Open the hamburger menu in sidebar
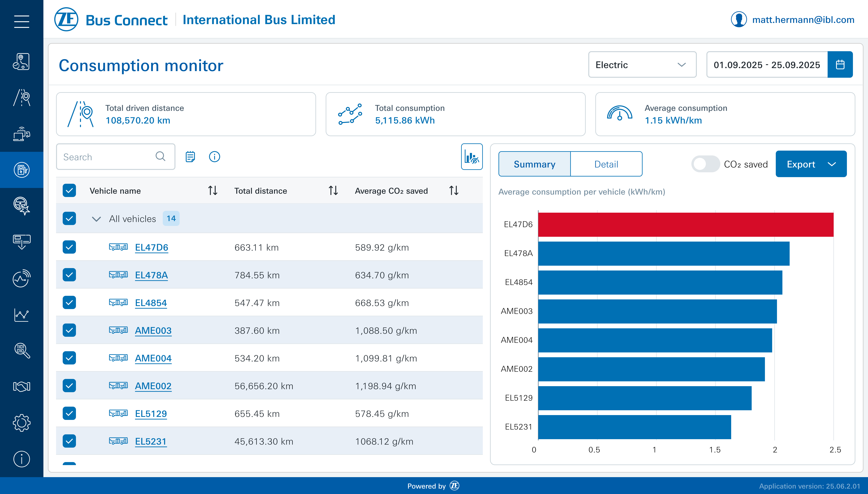868x494 pixels. pyautogui.click(x=21, y=21)
